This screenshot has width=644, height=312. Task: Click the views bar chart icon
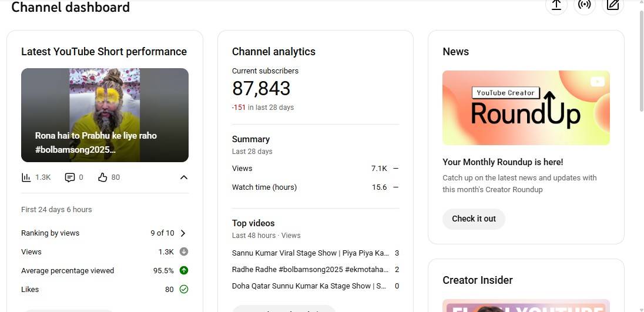pyautogui.click(x=26, y=177)
